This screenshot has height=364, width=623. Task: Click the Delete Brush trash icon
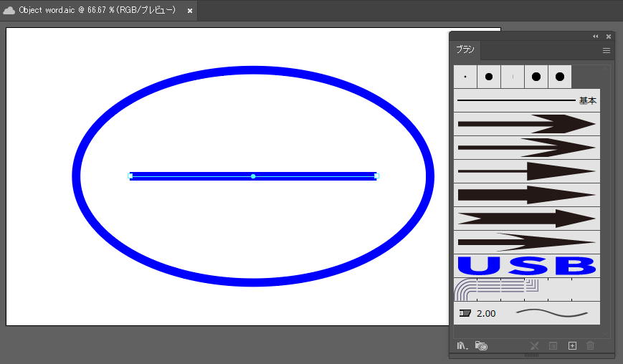coord(591,346)
